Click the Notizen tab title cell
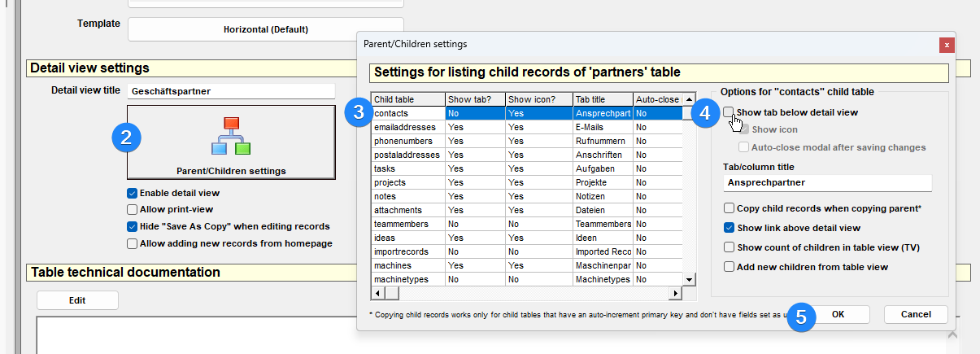980x354 pixels. click(x=603, y=196)
